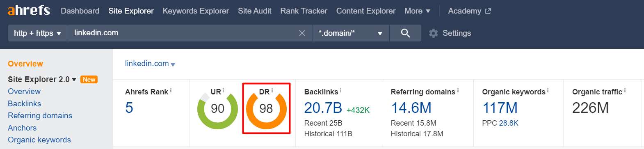Click Historical 111B backlinks text
The image size is (644, 149).
[328, 134]
